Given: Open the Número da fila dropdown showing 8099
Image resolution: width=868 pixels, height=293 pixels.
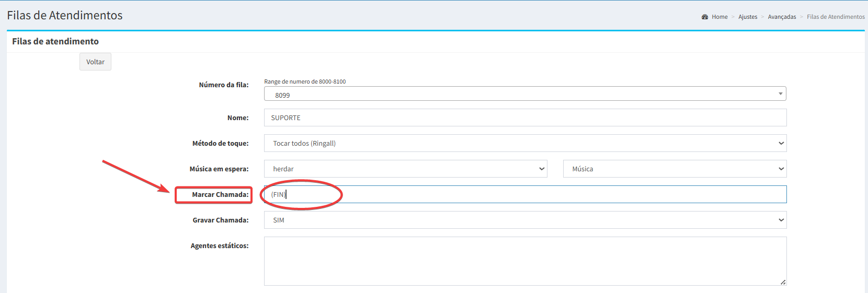Looking at the screenshot, I should tap(525, 94).
